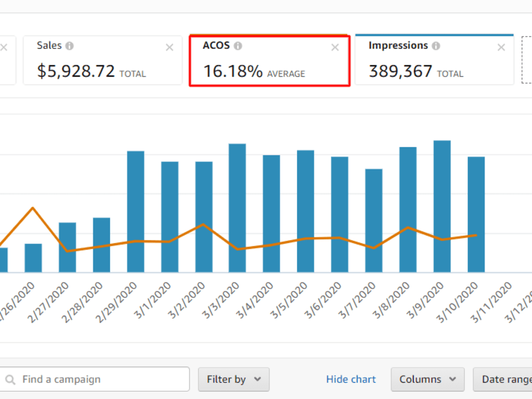The width and height of the screenshot is (532, 399).
Task: Open the Filter by dropdown
Action: click(x=234, y=379)
